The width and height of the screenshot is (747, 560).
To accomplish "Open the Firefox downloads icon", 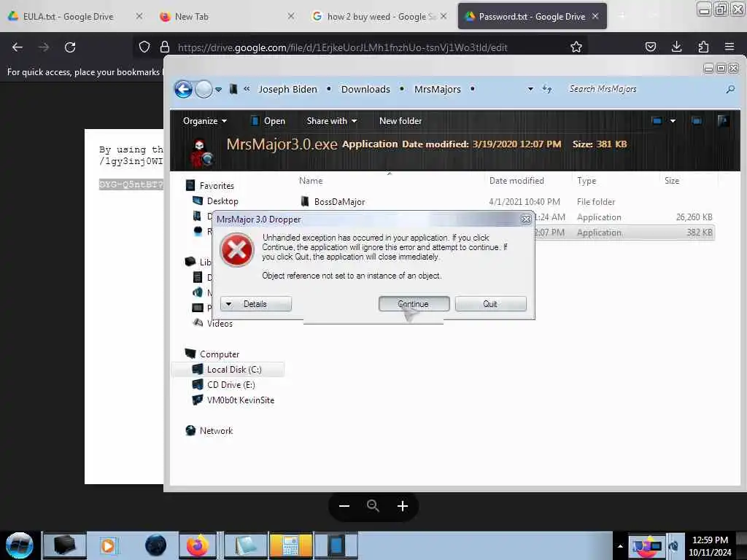I will click(676, 47).
